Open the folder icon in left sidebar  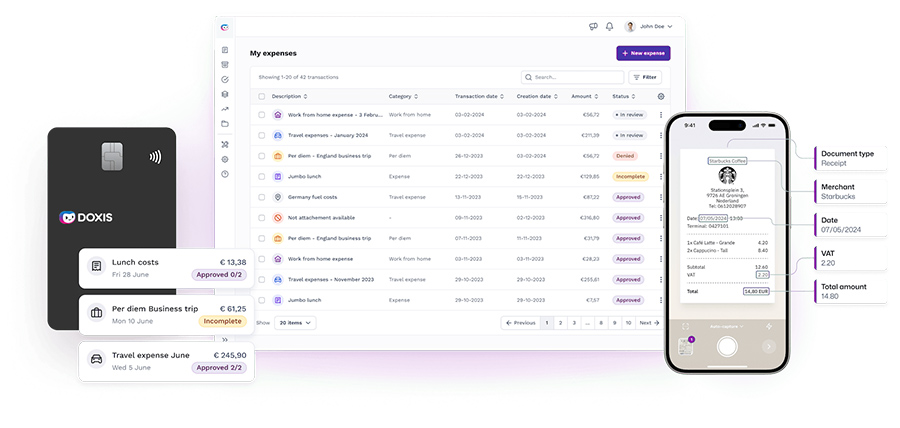(225, 124)
